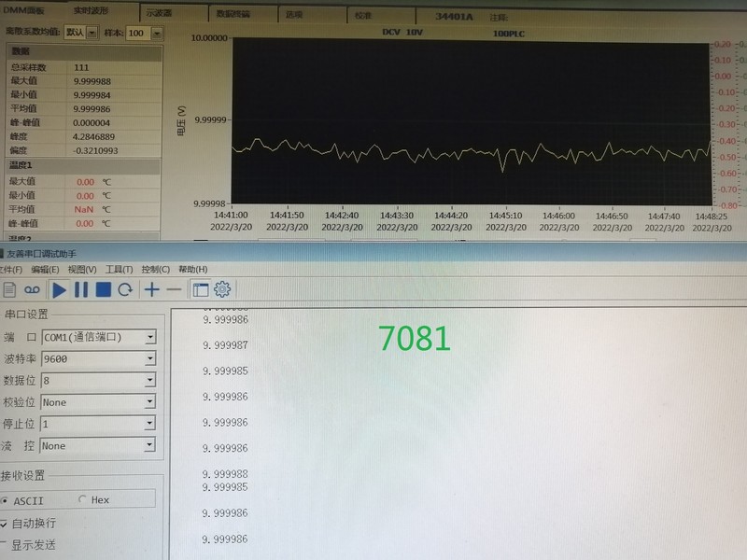
Task: Open the 控制(C) menu
Action: pyautogui.click(x=156, y=270)
